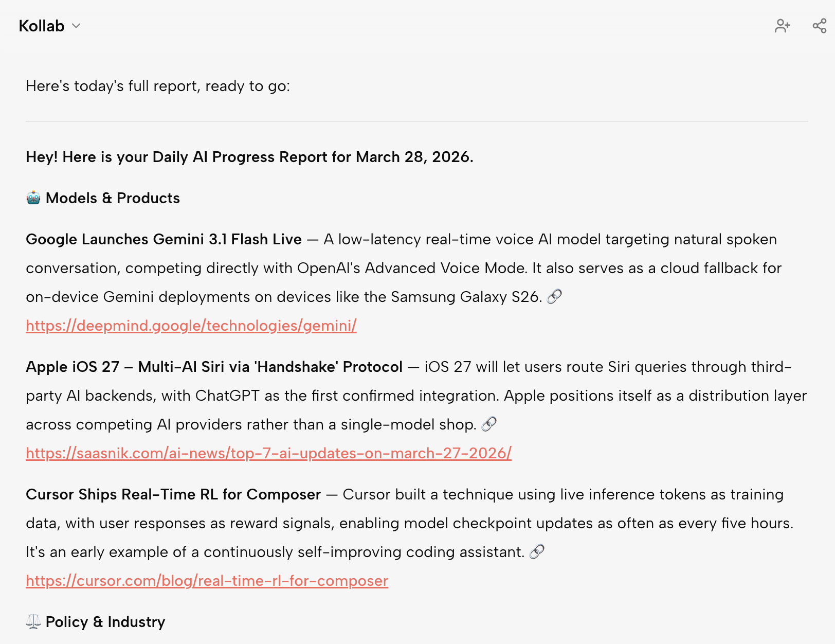Open the deepmind.google Gemini link
This screenshot has height=644, width=835.
(x=191, y=326)
